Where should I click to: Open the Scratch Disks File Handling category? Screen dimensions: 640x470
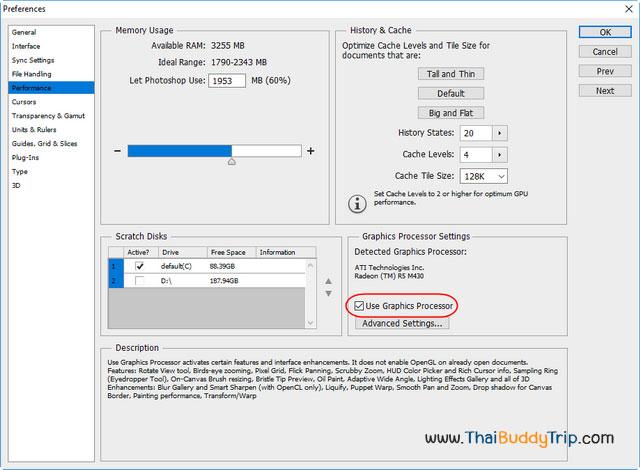pos(31,74)
